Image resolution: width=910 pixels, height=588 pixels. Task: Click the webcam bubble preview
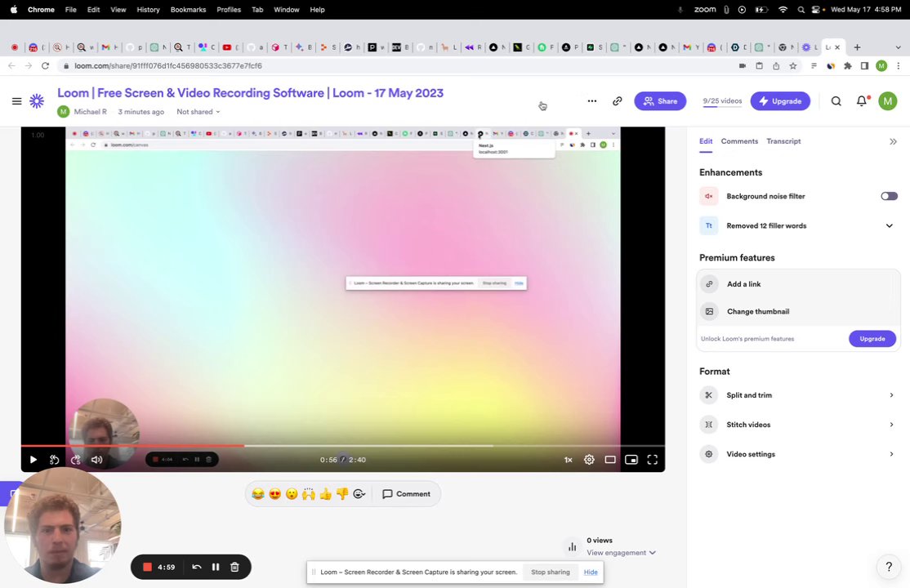(x=63, y=525)
